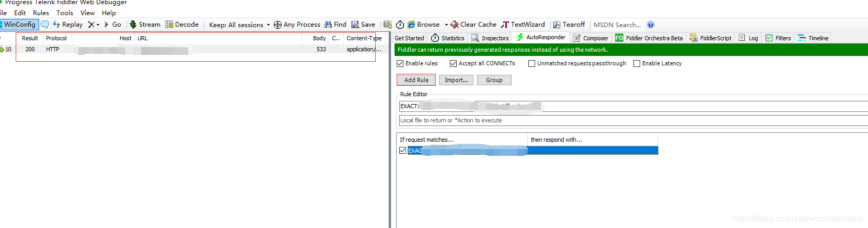Click the WinConfig toolbar button
The height and width of the screenshot is (228, 868).
(19, 25)
